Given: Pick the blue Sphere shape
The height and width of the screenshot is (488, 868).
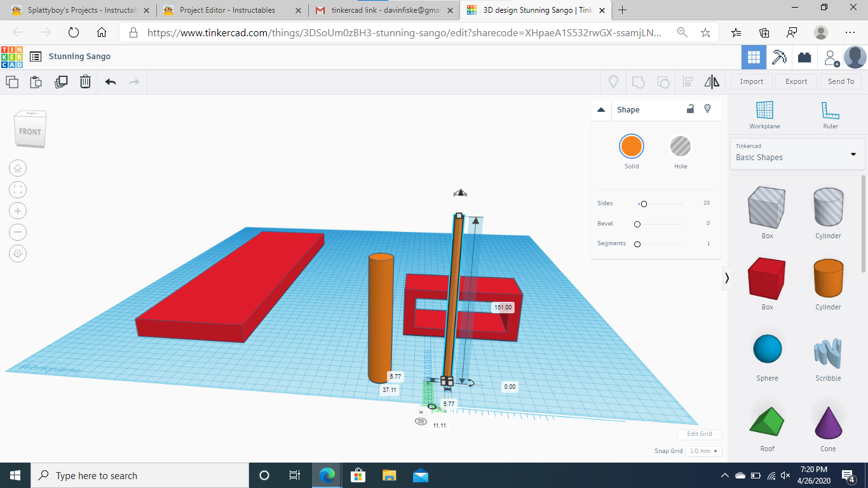Looking at the screenshot, I should tap(767, 349).
